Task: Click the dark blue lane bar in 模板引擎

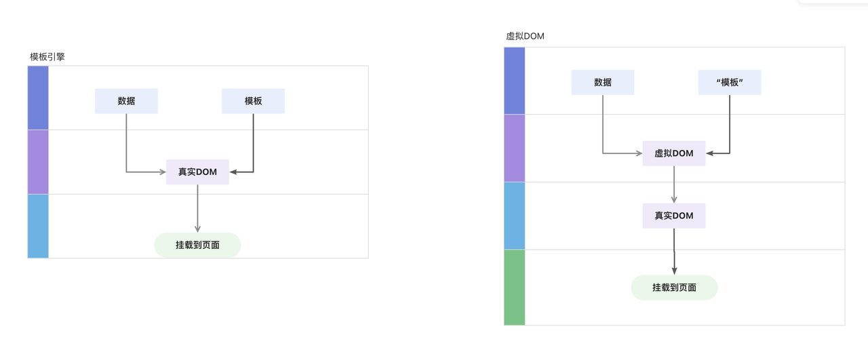Action: (x=38, y=98)
